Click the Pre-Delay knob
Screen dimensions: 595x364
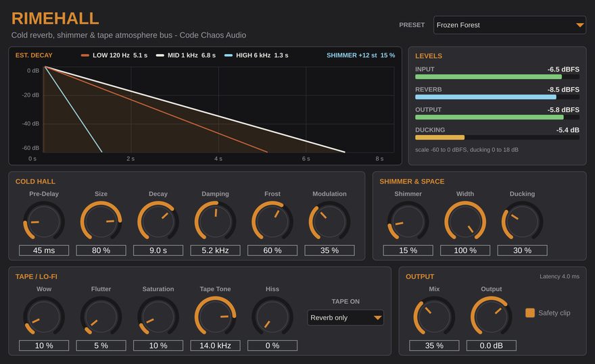tap(44, 222)
